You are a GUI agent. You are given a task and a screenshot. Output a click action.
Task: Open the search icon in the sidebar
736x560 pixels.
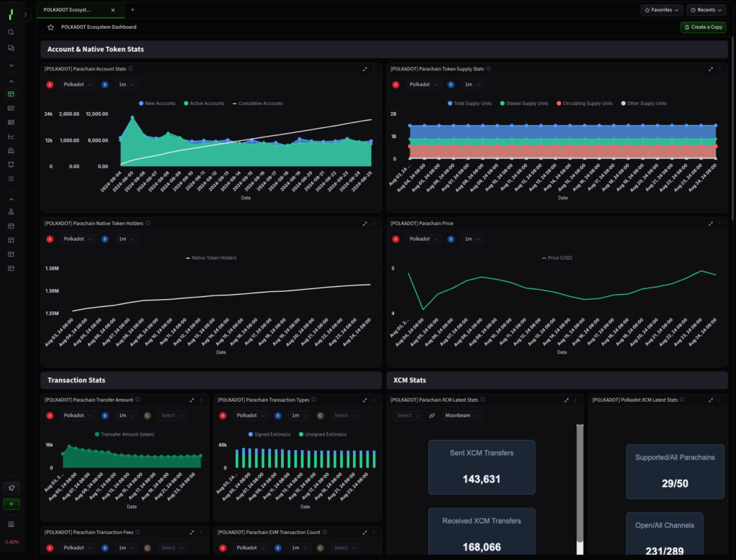(11, 32)
